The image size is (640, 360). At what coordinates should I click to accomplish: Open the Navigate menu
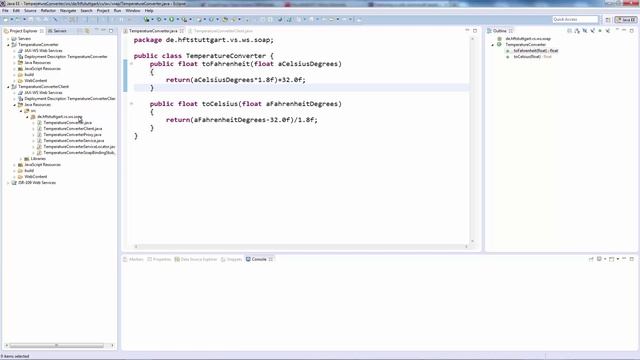coord(68,11)
